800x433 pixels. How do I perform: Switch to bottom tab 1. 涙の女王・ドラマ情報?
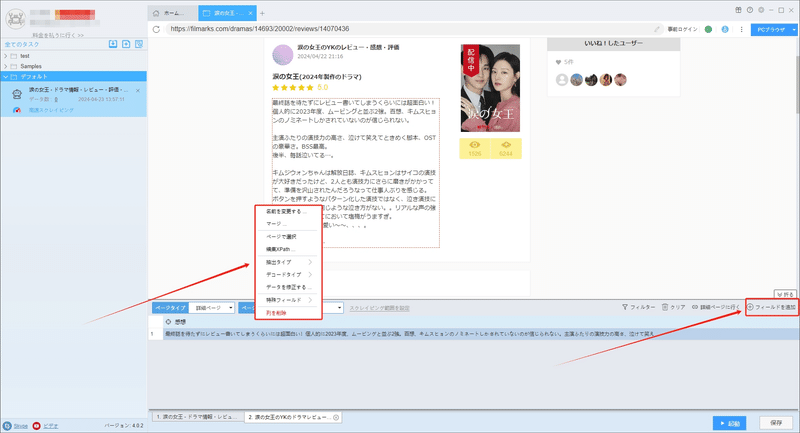(x=196, y=417)
